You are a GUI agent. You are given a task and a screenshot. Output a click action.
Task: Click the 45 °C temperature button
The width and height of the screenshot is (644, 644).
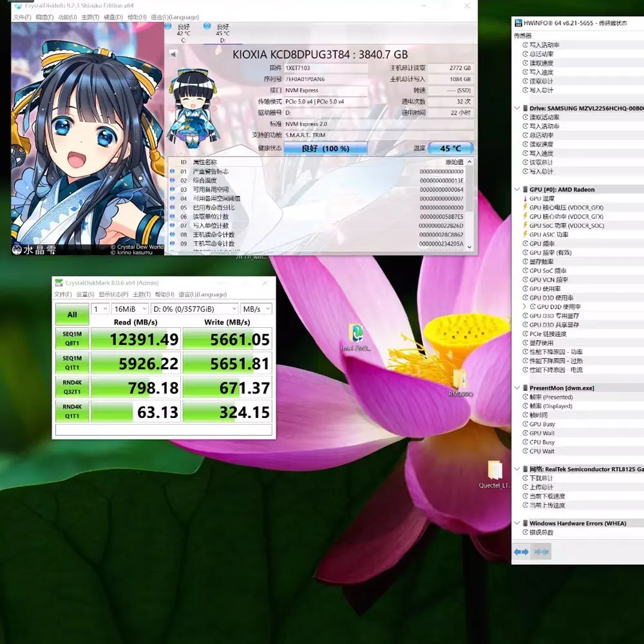451,148
